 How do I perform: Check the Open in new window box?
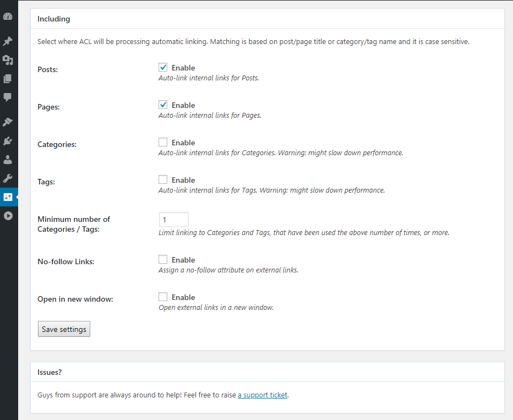[x=163, y=297]
